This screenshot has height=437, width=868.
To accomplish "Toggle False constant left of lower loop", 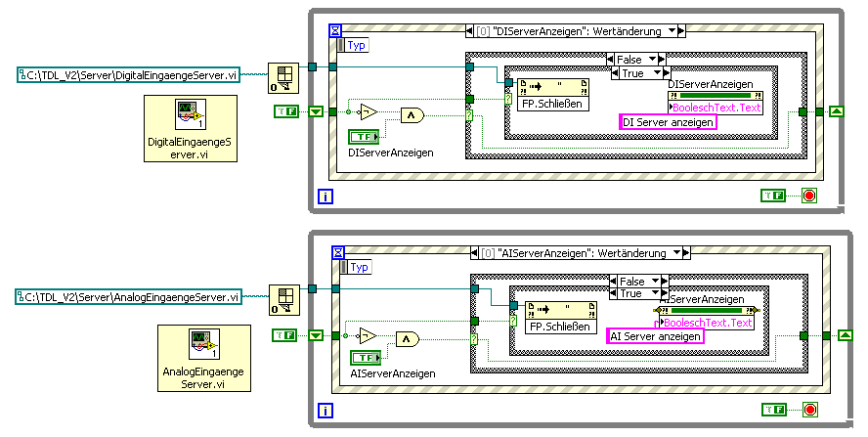I will [x=284, y=335].
